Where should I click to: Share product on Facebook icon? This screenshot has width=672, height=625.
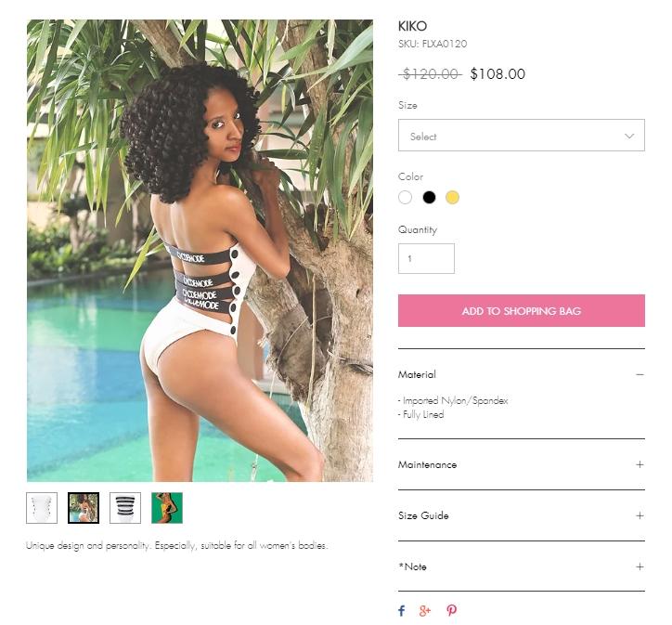pos(401,610)
